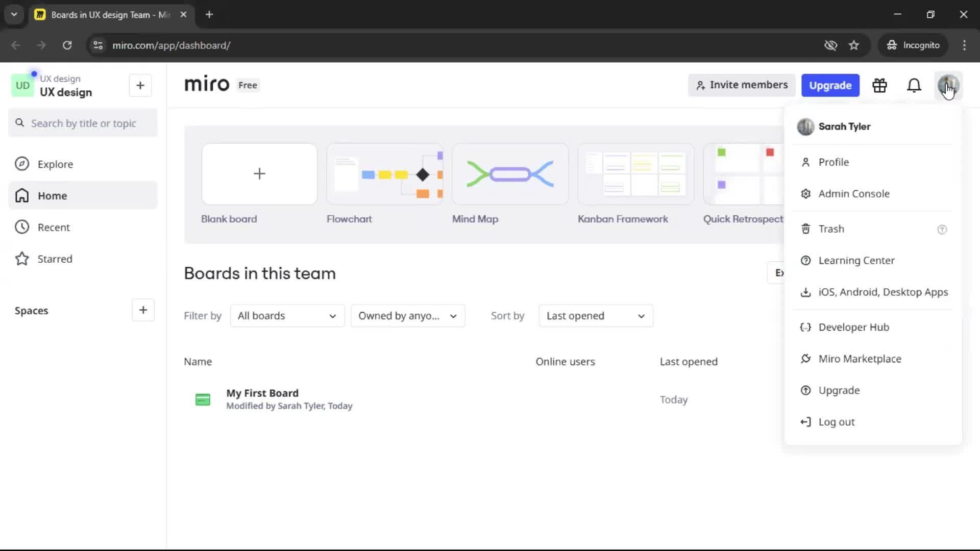This screenshot has height=551, width=980.
Task: Open the Chrome three-dot menu
Action: tap(964, 45)
